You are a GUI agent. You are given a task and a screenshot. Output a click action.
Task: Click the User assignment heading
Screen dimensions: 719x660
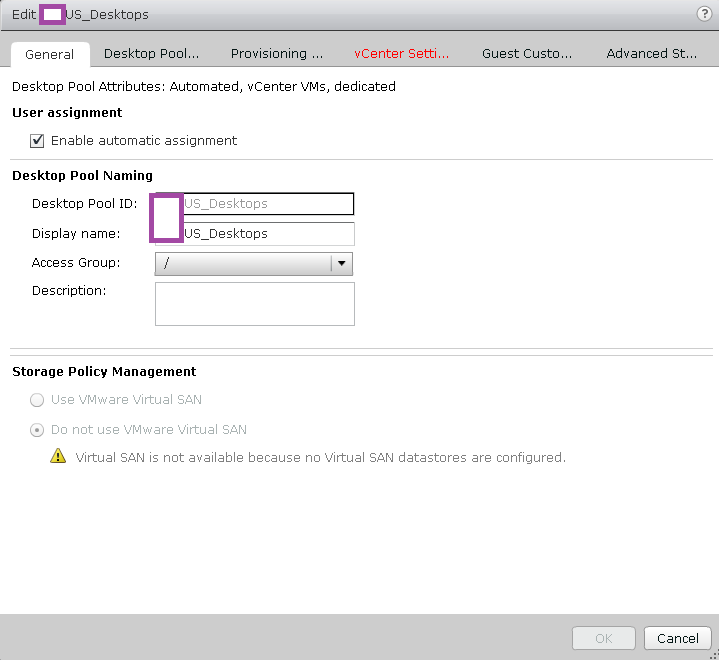pos(67,112)
